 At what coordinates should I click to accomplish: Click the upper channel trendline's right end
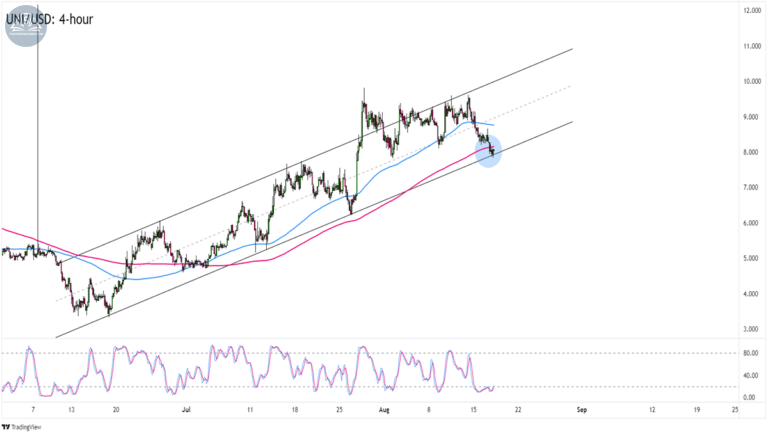pyautogui.click(x=572, y=49)
